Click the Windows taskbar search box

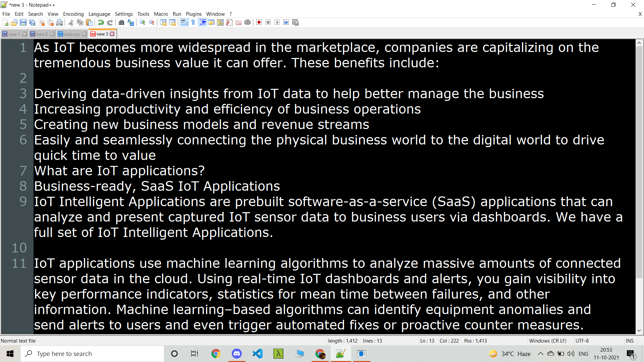pos(94,354)
